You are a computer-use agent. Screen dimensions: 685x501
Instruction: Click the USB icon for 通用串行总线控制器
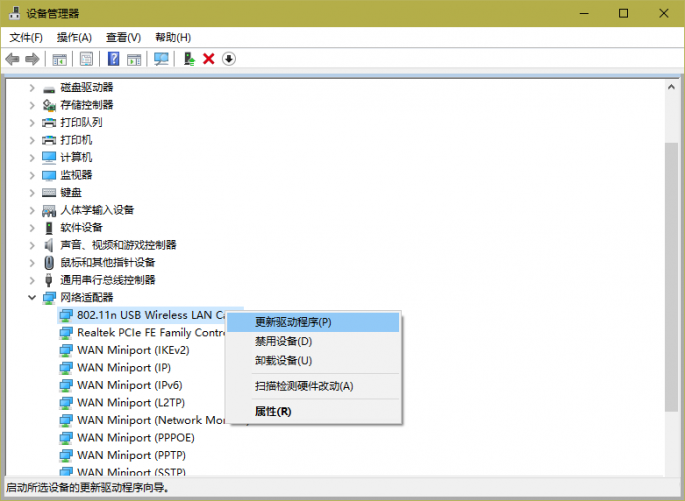(49, 280)
